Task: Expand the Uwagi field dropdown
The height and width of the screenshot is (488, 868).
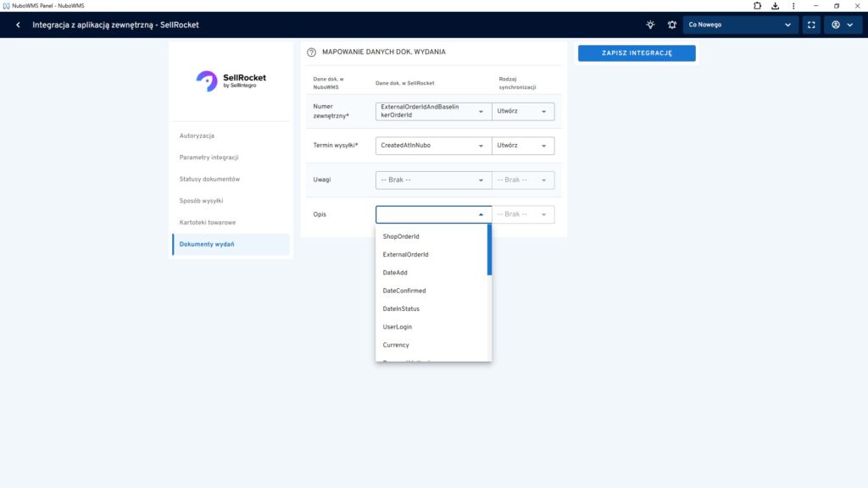Action: tap(433, 180)
